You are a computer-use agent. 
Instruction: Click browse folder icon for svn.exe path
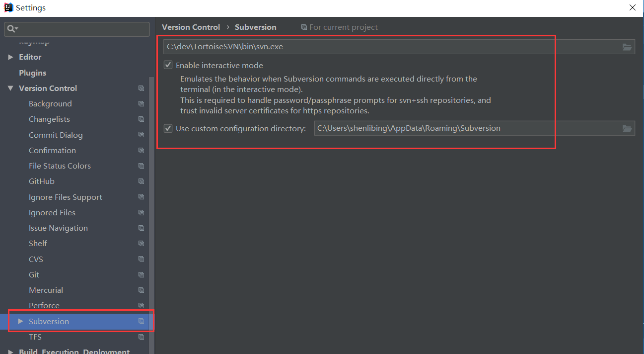click(x=627, y=47)
